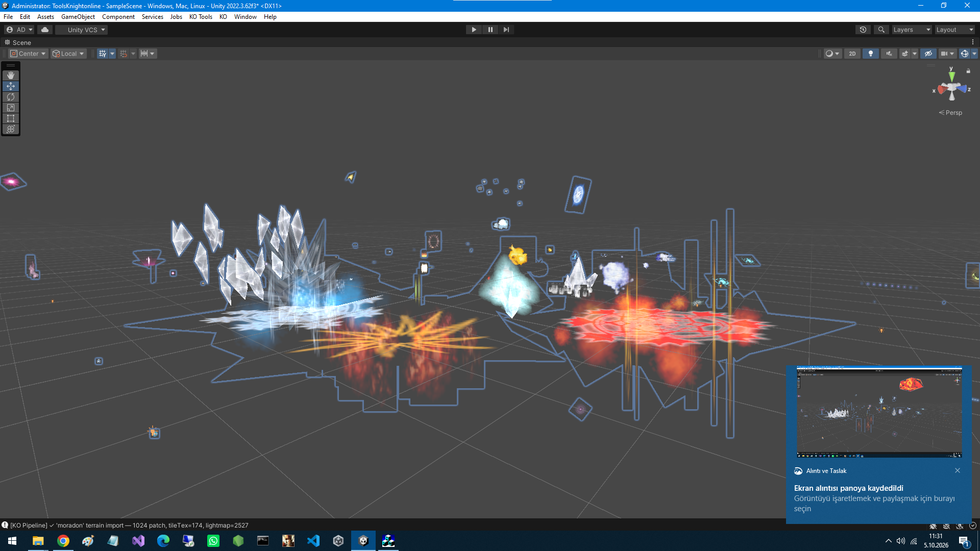The width and height of the screenshot is (980, 551).
Task: Click the Persp projection label
Action: pos(950,113)
